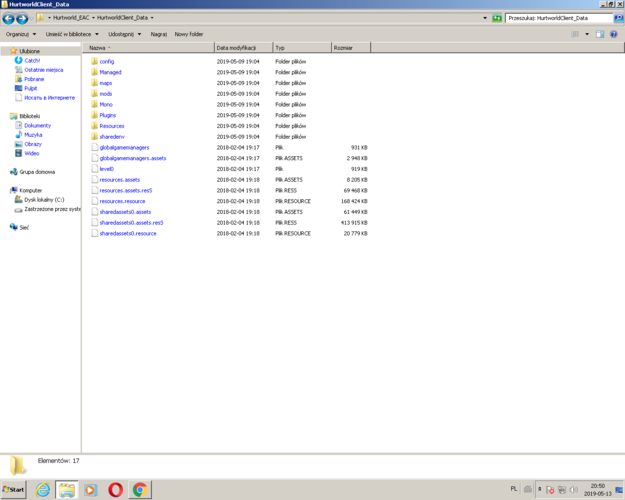
Task: Open the Искать в Интернете favorite
Action: coord(49,98)
